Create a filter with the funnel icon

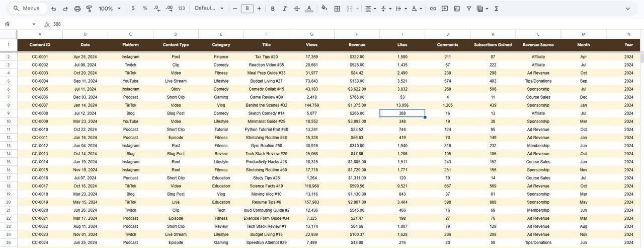tap(469, 9)
